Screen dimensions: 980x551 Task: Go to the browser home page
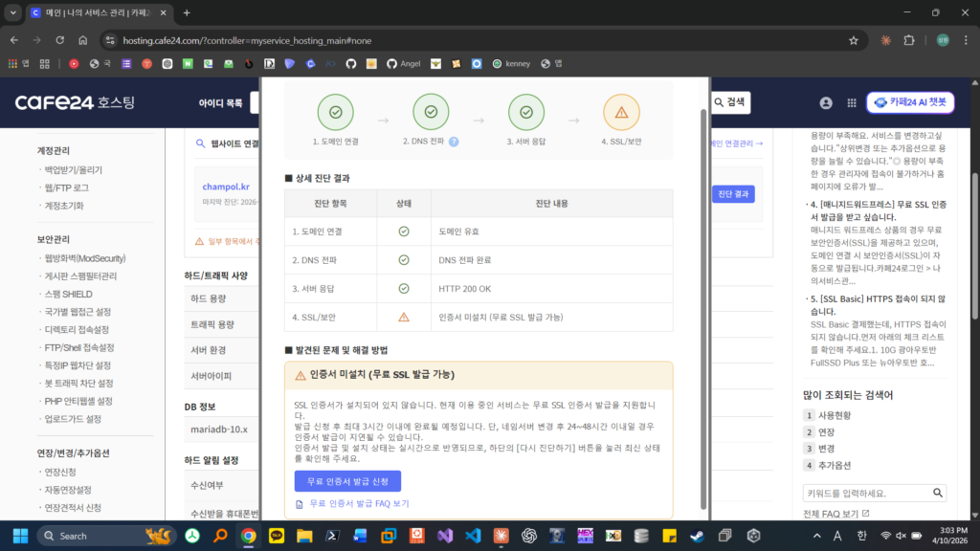(x=83, y=40)
